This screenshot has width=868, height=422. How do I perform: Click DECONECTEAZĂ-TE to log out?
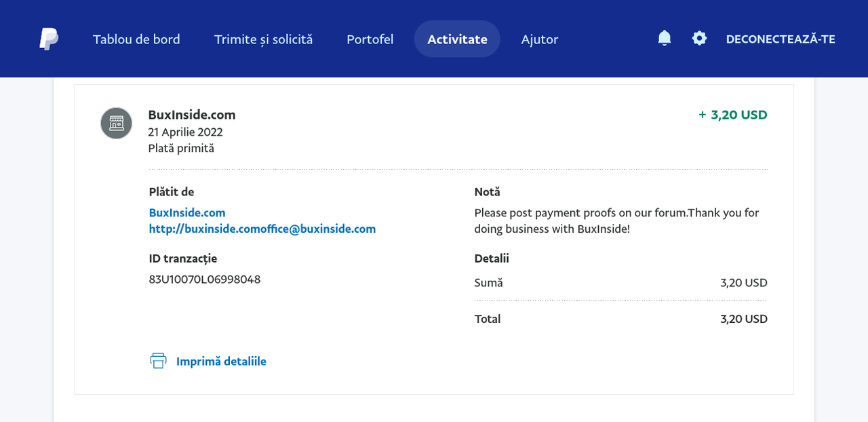pyautogui.click(x=781, y=39)
